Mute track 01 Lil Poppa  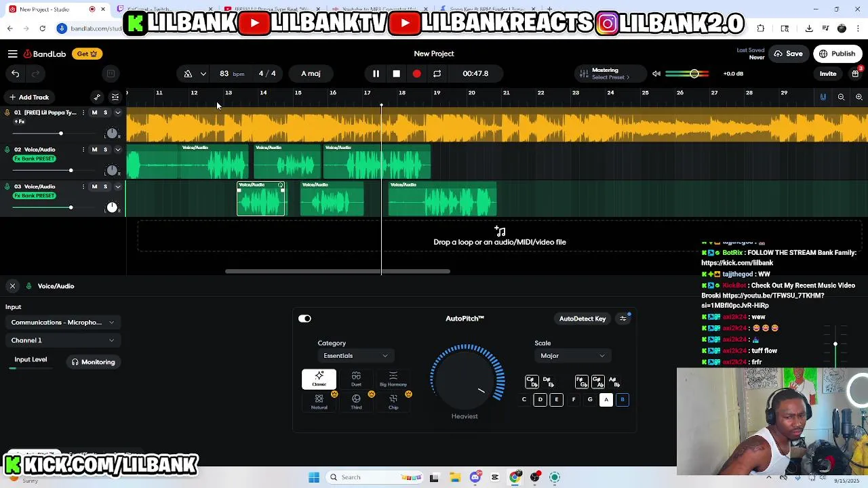94,113
